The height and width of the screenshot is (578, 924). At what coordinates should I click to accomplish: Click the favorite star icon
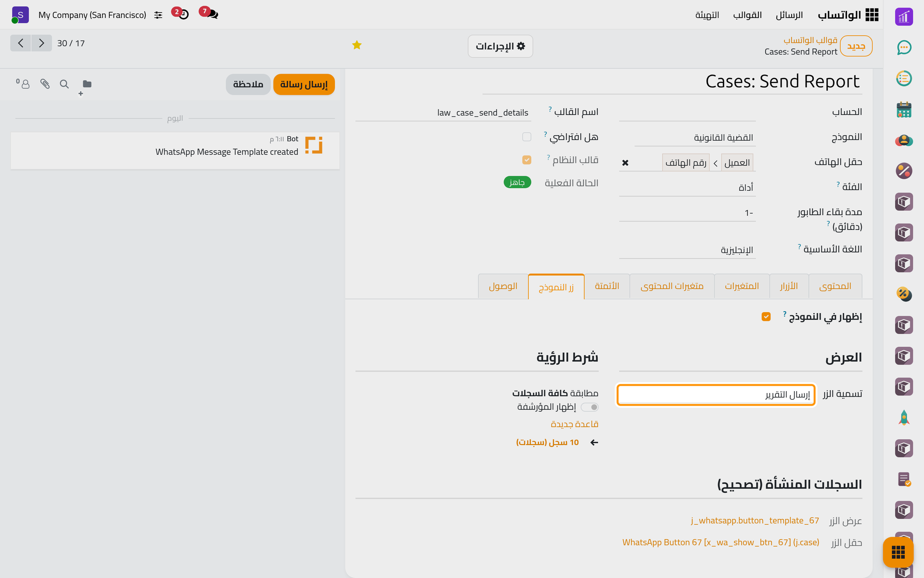pos(357,45)
